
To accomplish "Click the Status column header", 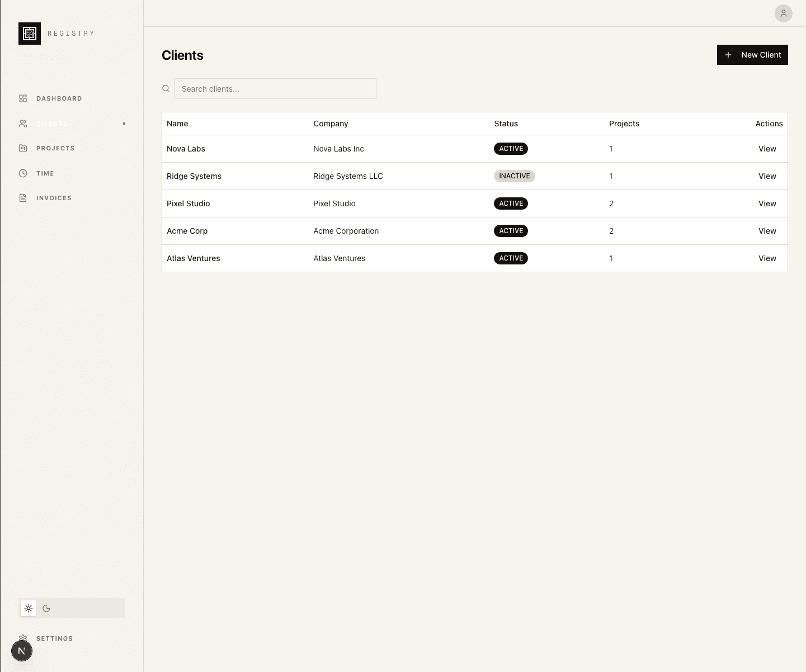I will tap(506, 124).
